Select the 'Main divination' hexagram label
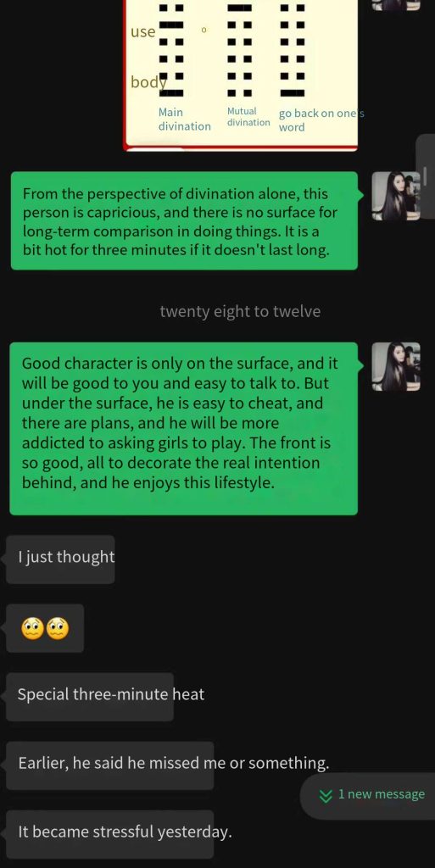This screenshot has height=868, width=435. (x=184, y=119)
